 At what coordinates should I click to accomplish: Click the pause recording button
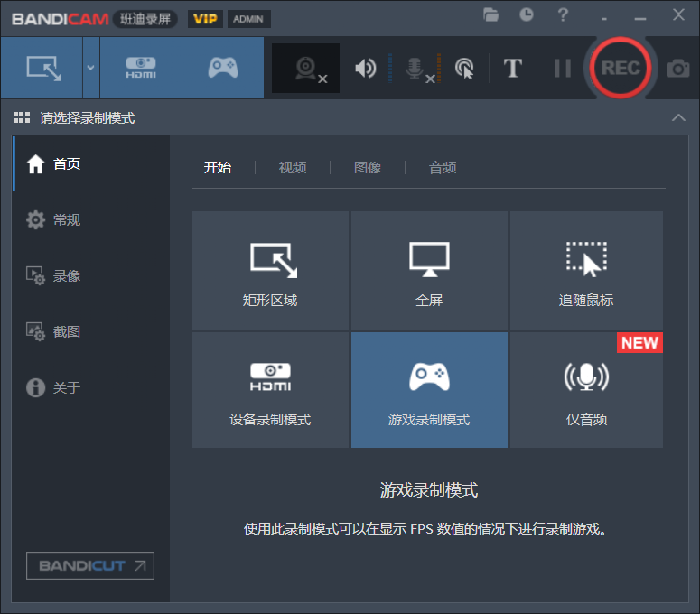pos(563,69)
